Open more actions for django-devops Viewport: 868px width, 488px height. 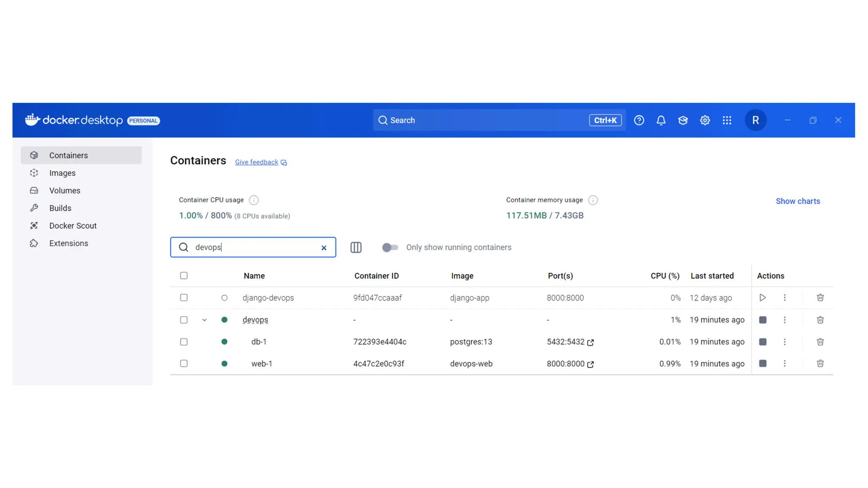tap(785, 298)
